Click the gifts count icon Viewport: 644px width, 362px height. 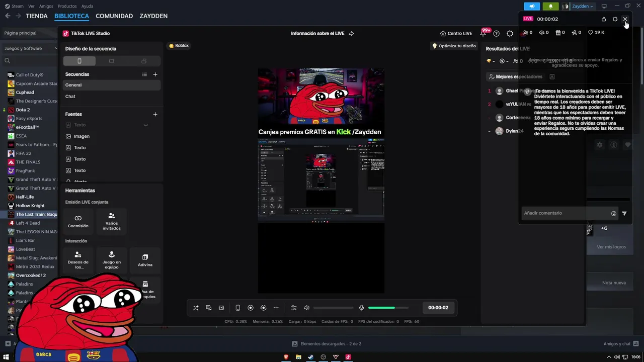coord(557,33)
